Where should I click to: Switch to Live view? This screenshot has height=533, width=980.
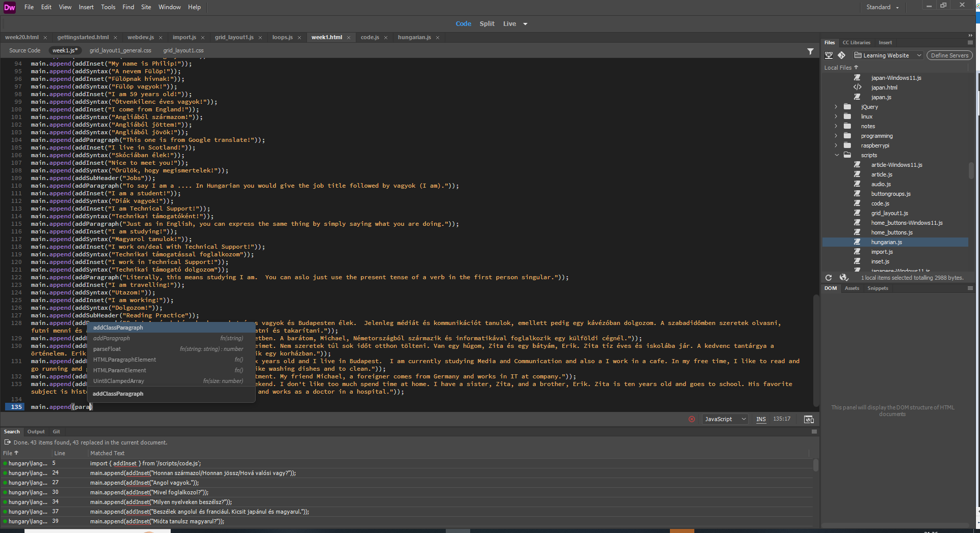pyautogui.click(x=509, y=24)
